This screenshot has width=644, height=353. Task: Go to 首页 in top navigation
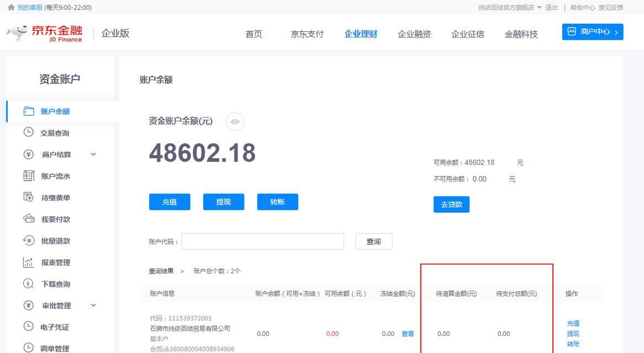point(254,34)
